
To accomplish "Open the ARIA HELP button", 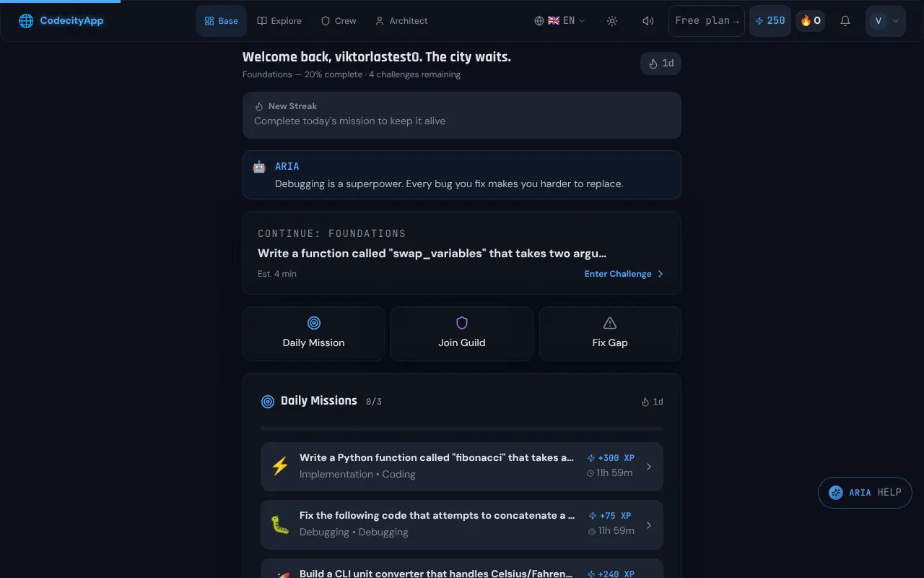I will click(x=865, y=493).
